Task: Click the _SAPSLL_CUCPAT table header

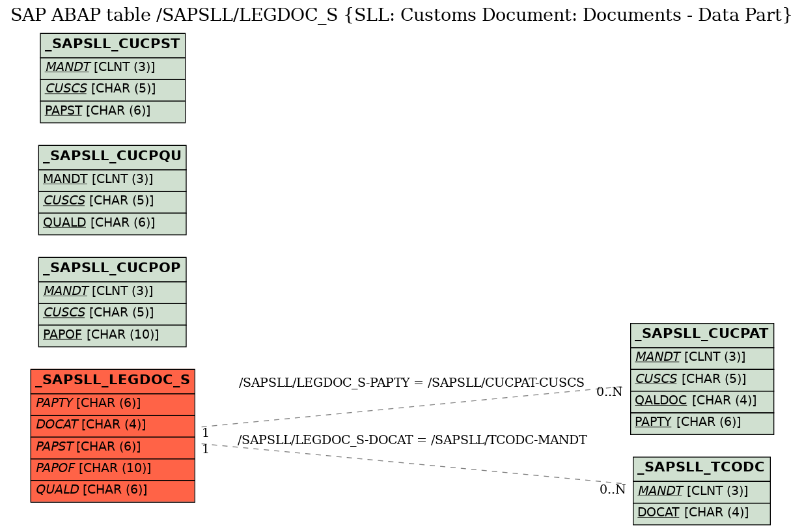Action: [702, 335]
